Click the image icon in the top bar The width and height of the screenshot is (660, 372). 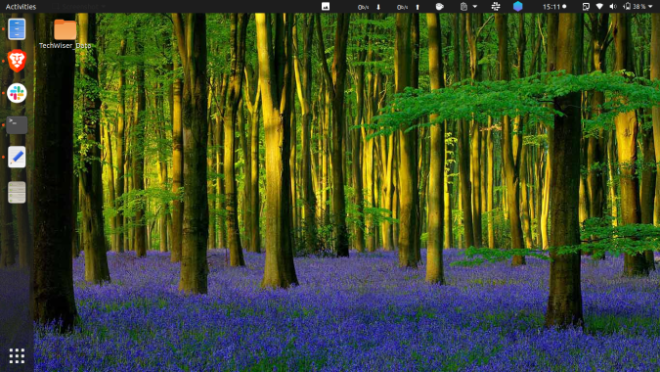(x=325, y=6)
